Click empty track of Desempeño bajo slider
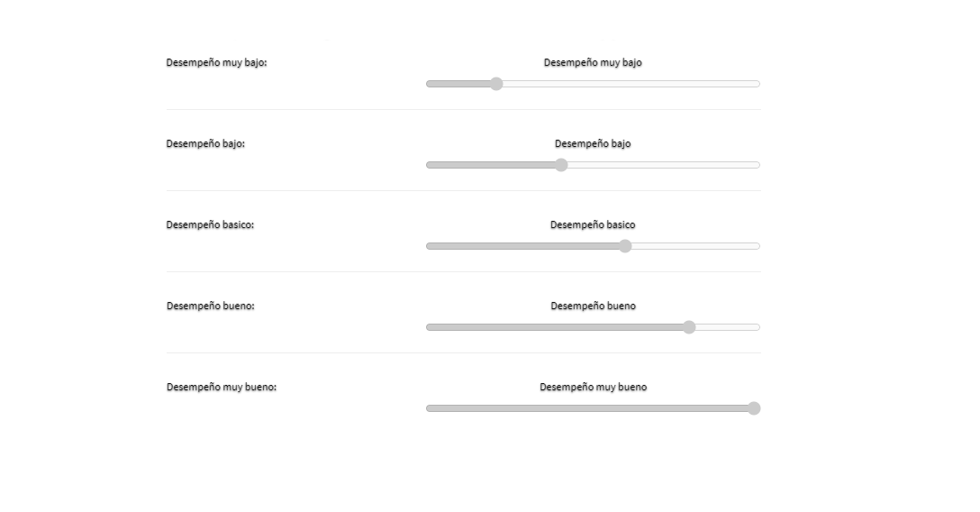Viewport: 980px width, 512px height. (x=664, y=165)
